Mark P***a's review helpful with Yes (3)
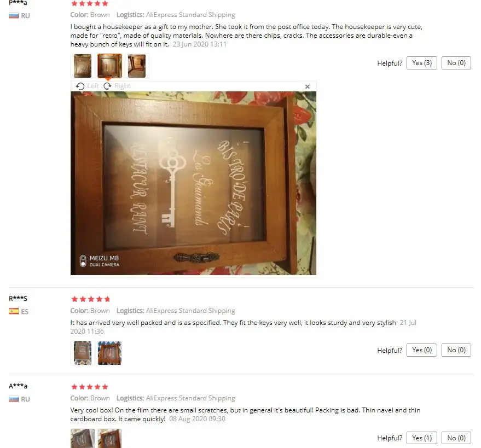This screenshot has width=481, height=448. tap(422, 63)
